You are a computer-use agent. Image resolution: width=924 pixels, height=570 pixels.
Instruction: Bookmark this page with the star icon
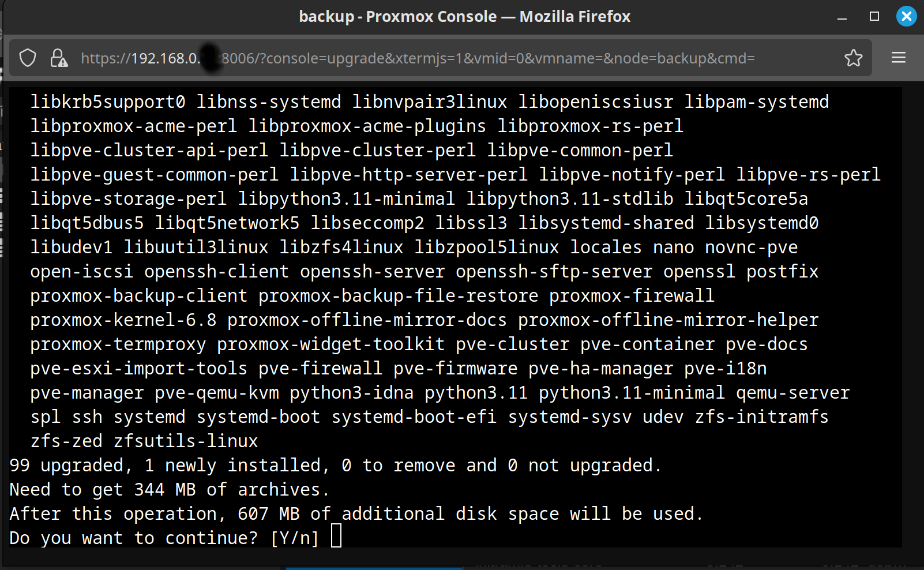coord(853,58)
